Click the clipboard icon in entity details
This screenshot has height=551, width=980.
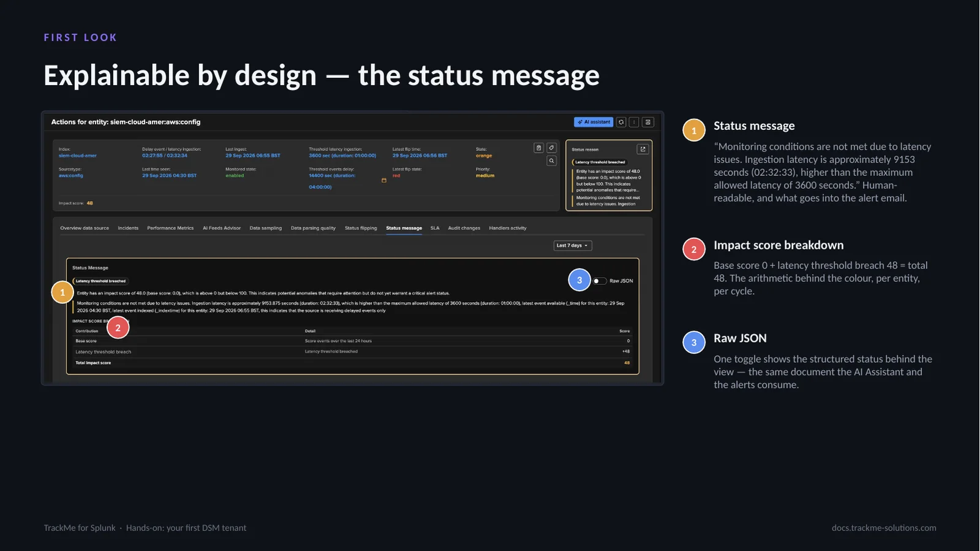pos(538,148)
